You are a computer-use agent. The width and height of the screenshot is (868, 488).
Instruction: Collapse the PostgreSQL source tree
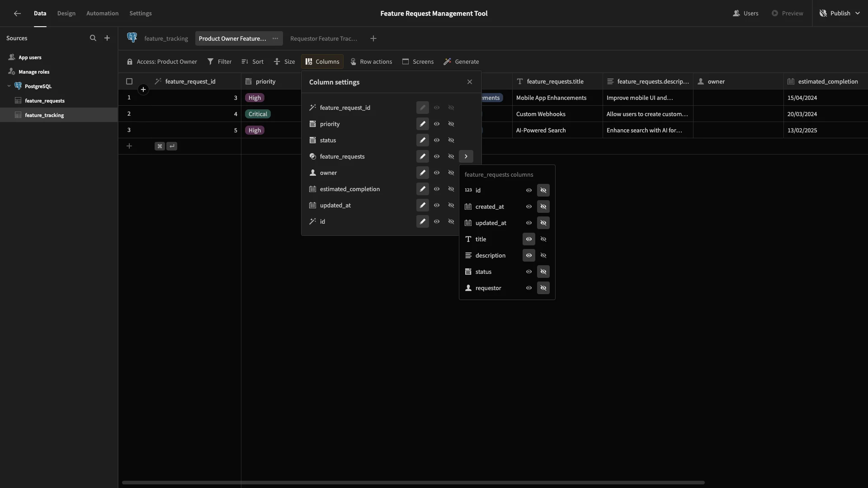click(9, 86)
